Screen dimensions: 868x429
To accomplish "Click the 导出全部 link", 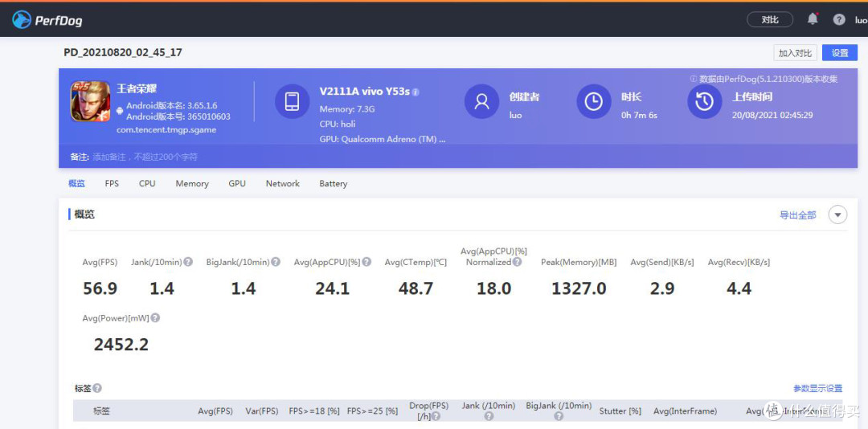I will [x=798, y=215].
